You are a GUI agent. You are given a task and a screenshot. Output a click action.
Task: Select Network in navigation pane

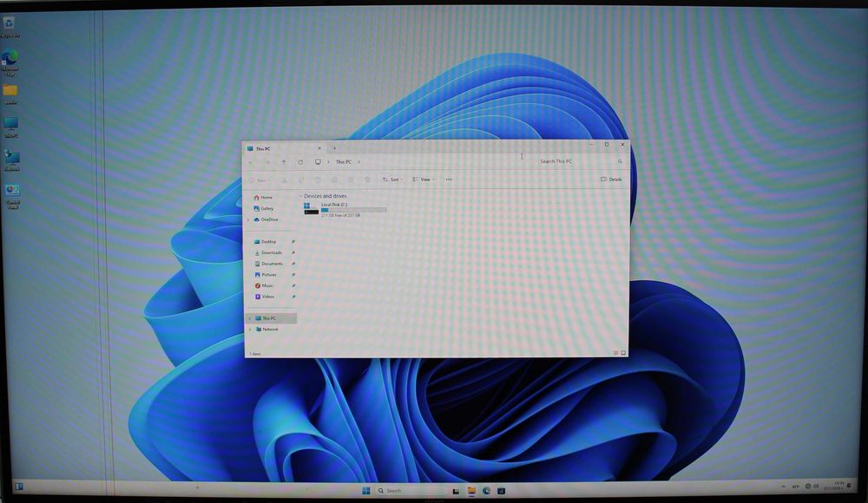[266, 330]
